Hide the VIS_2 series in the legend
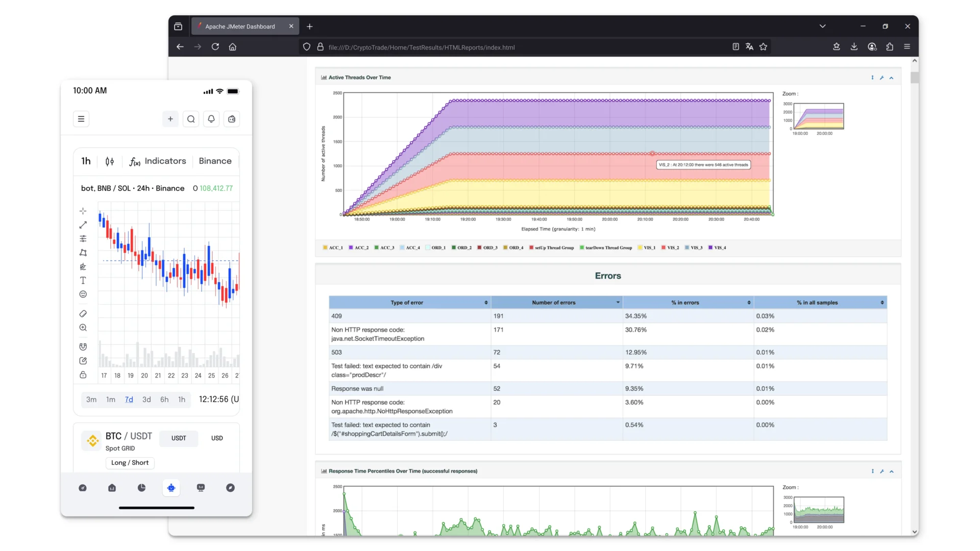Screen dimensions: 980x551 (670, 247)
